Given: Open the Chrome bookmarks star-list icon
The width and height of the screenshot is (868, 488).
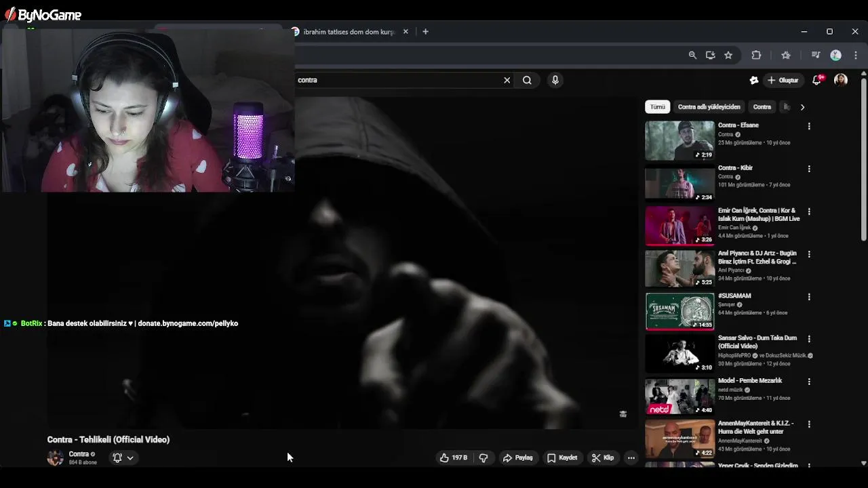Looking at the screenshot, I should pos(786,55).
